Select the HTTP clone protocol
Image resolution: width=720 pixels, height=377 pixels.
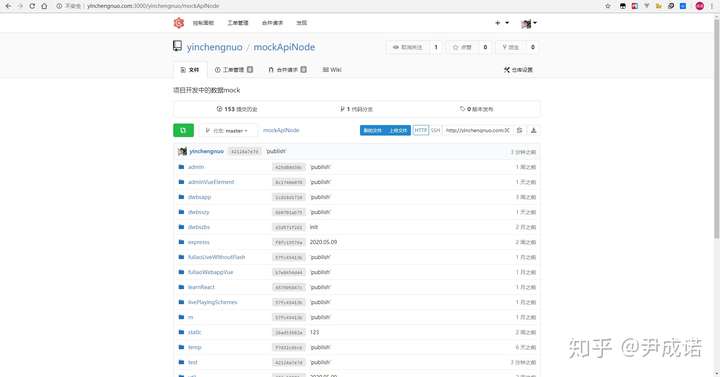pos(421,130)
